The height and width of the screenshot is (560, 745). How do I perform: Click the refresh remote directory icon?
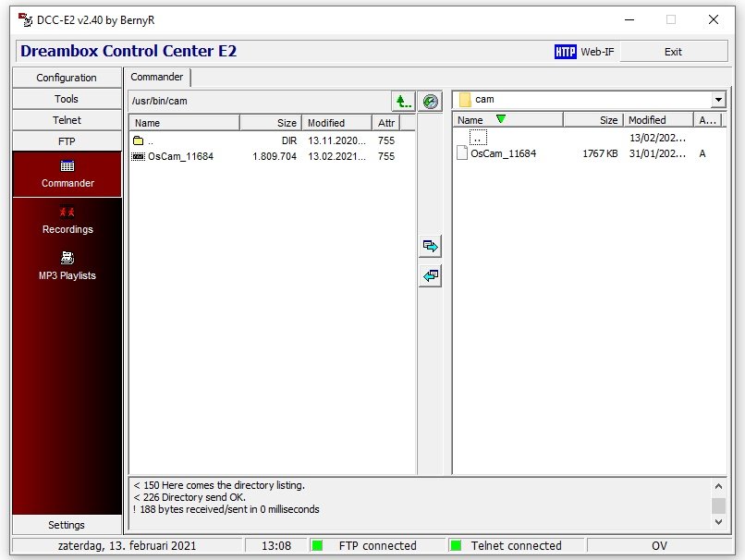(x=430, y=101)
